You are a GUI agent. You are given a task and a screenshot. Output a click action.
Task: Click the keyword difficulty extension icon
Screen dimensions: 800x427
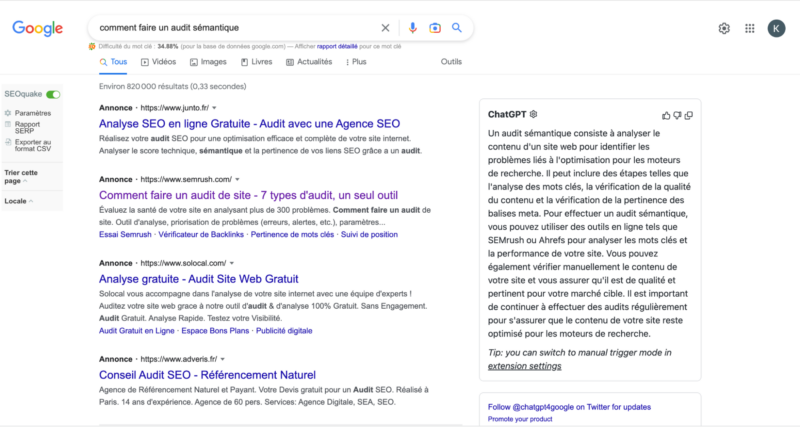[92, 46]
